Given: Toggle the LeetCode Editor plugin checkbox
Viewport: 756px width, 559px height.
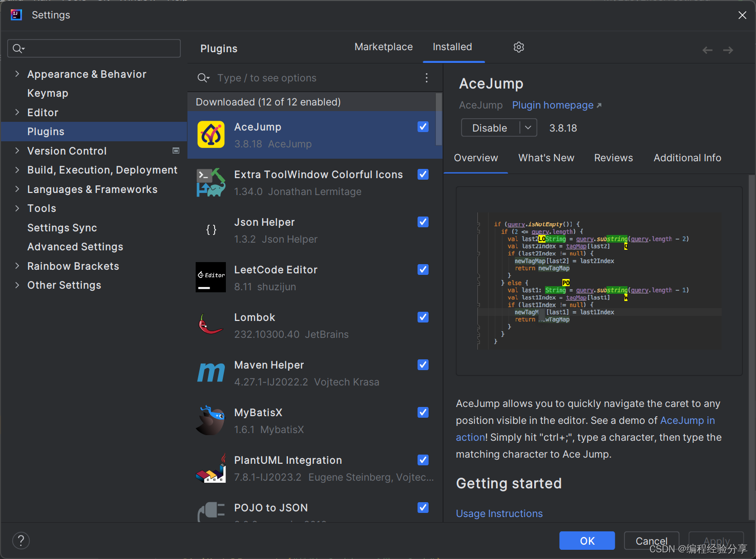Looking at the screenshot, I should click(423, 269).
